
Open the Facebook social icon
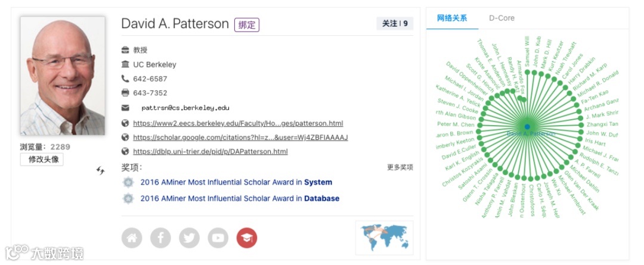coord(160,238)
